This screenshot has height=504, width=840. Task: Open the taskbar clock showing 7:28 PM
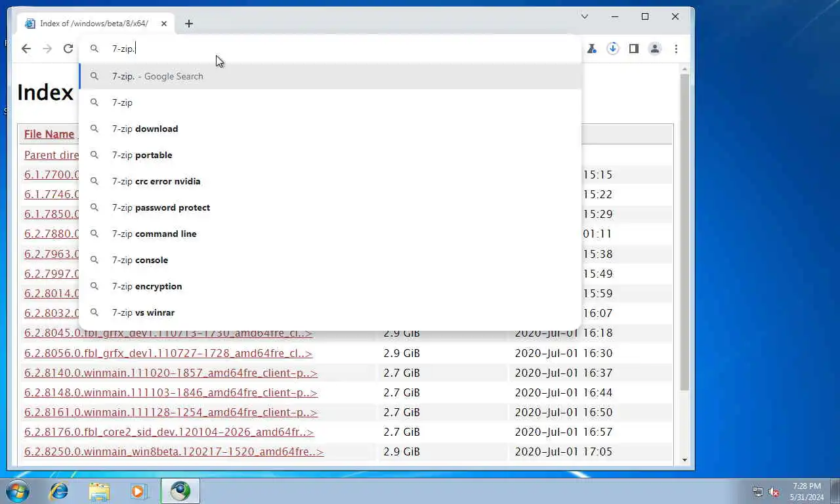[x=807, y=492]
